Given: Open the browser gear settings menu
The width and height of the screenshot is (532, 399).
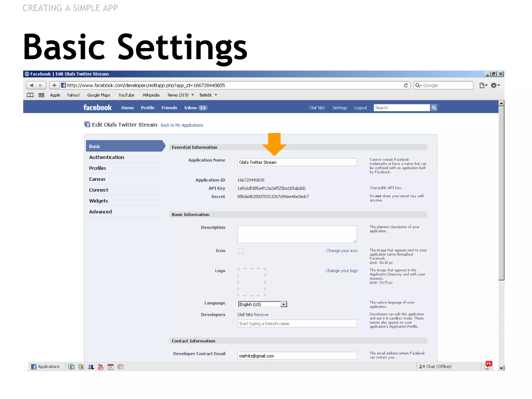Looking at the screenshot, I should [495, 85].
